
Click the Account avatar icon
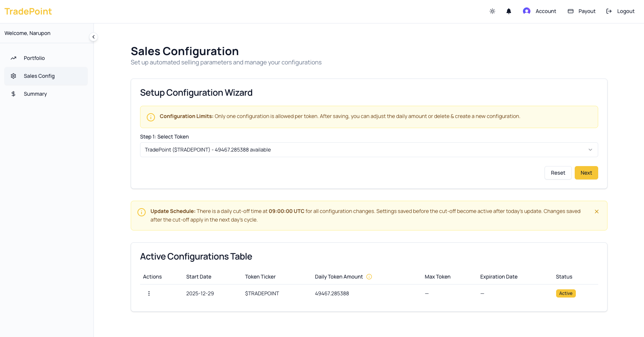click(526, 11)
